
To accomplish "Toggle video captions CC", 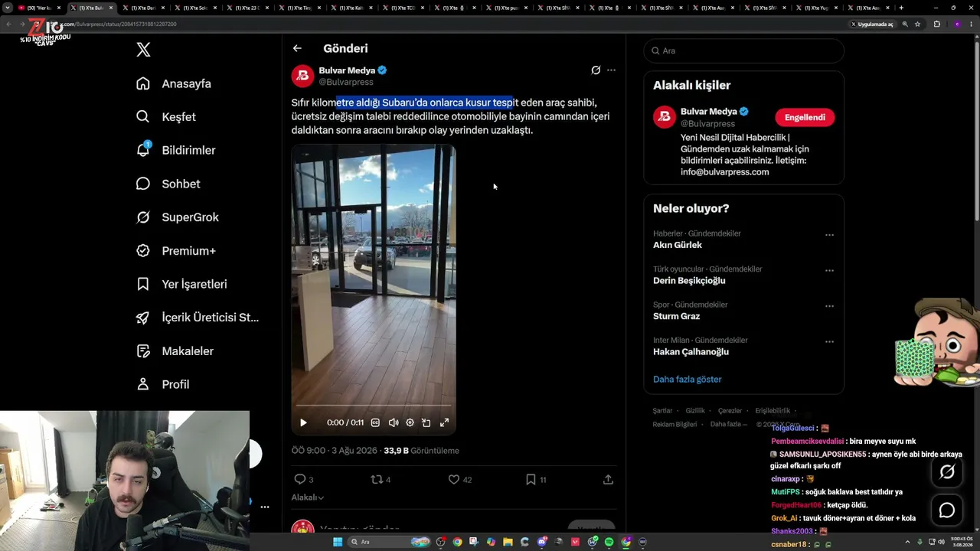I will tap(375, 422).
